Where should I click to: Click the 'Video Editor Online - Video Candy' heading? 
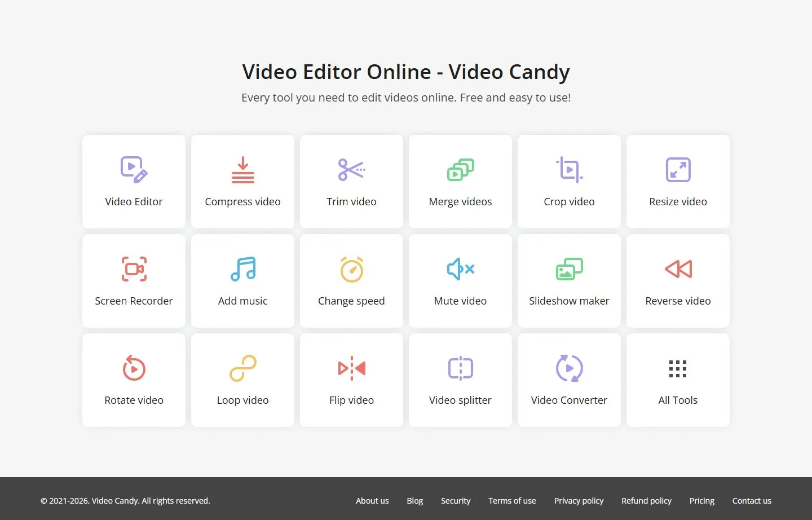406,72
